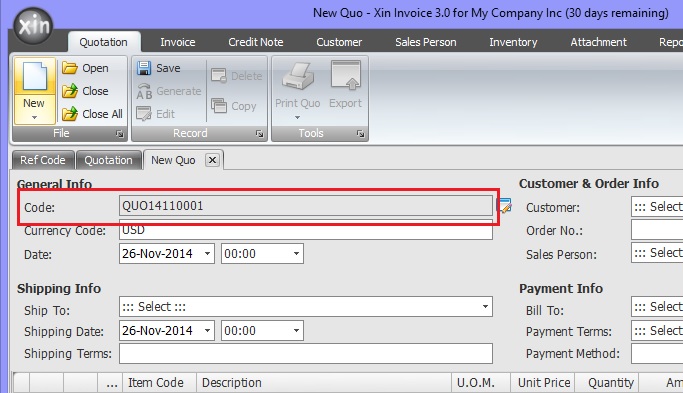This screenshot has width=683, height=393.
Task: Click the Currency Code field
Action: point(306,230)
